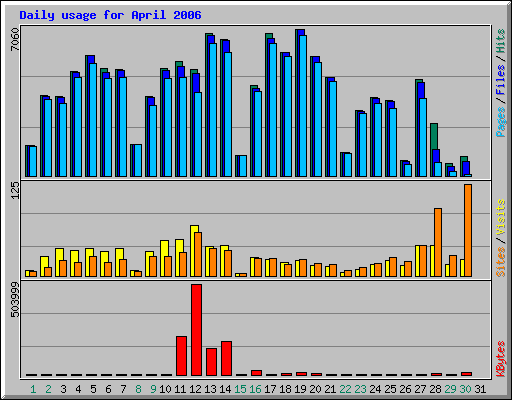Select day 5 on the date axis
The height and width of the screenshot is (400, 512).
pyautogui.click(x=93, y=389)
